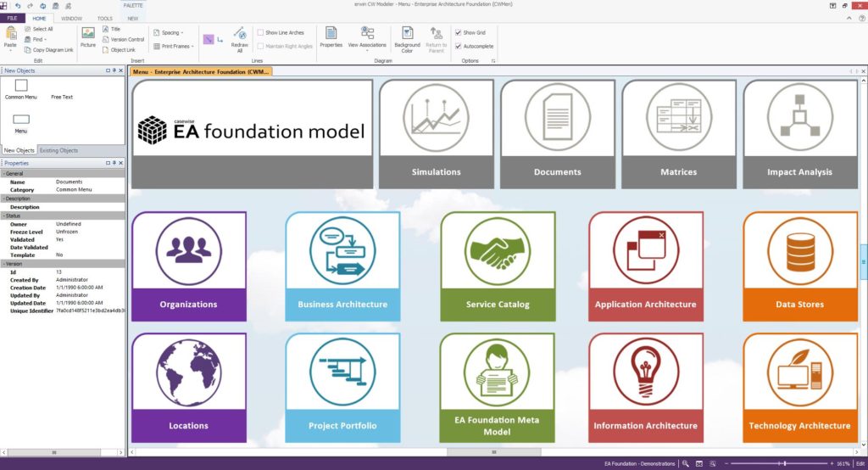Open the Matrices tile

point(679,134)
